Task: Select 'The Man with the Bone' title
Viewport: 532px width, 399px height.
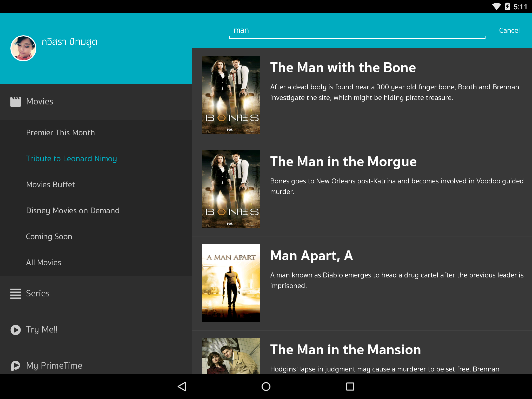Action: click(343, 68)
